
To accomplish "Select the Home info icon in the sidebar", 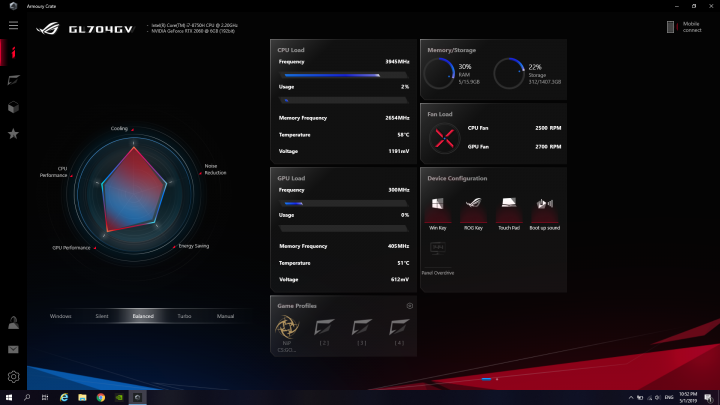I will [x=13, y=53].
